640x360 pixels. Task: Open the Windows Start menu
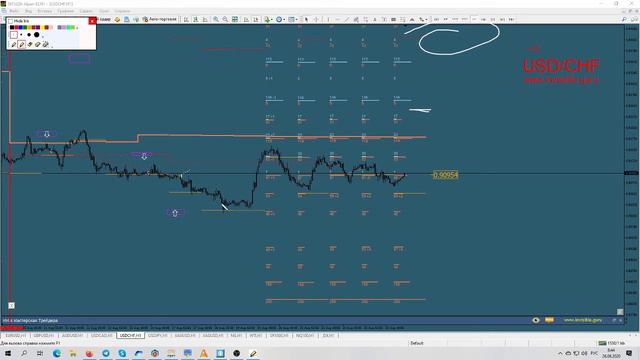[8, 353]
